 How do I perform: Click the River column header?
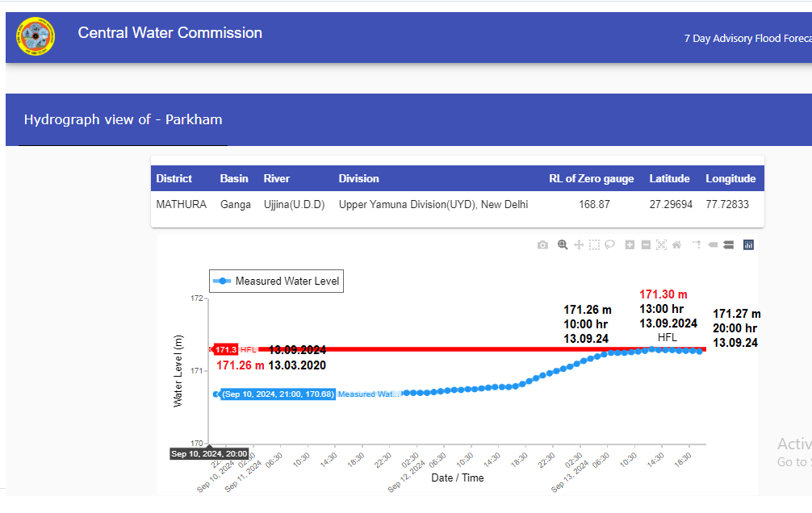[x=277, y=179]
